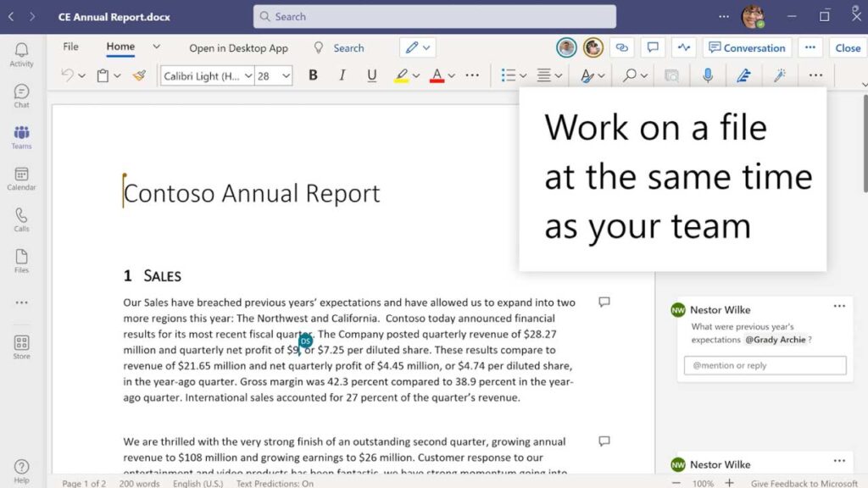This screenshot has height=488, width=868.
Task: Open the Store in sidebar
Action: [x=21, y=347]
